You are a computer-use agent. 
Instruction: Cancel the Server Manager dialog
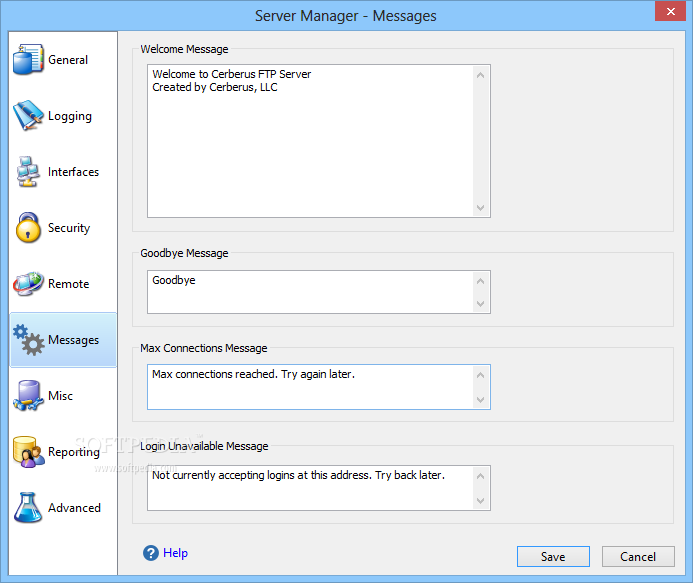coord(638,556)
